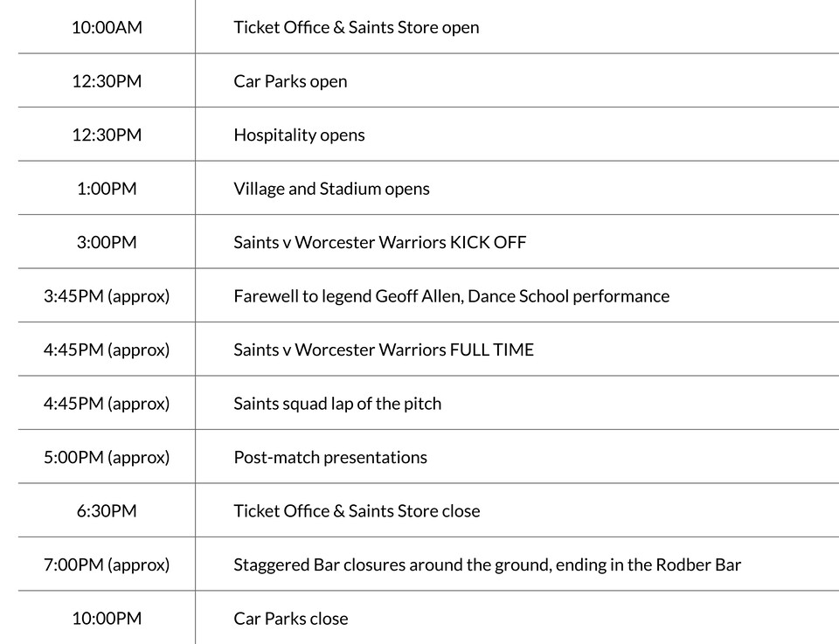839x644 pixels.
Task: Select 'Ticket Office & Saints Store open' text
Action: [356, 27]
